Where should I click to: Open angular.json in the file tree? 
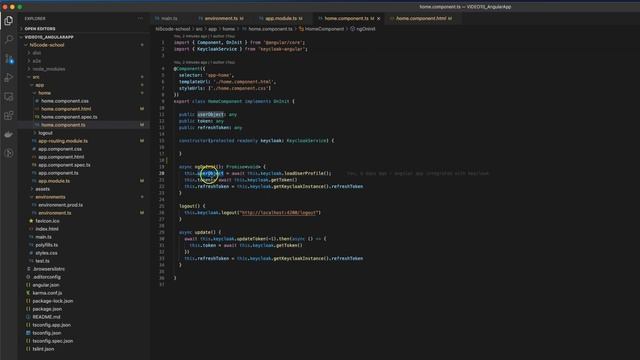[x=46, y=285]
